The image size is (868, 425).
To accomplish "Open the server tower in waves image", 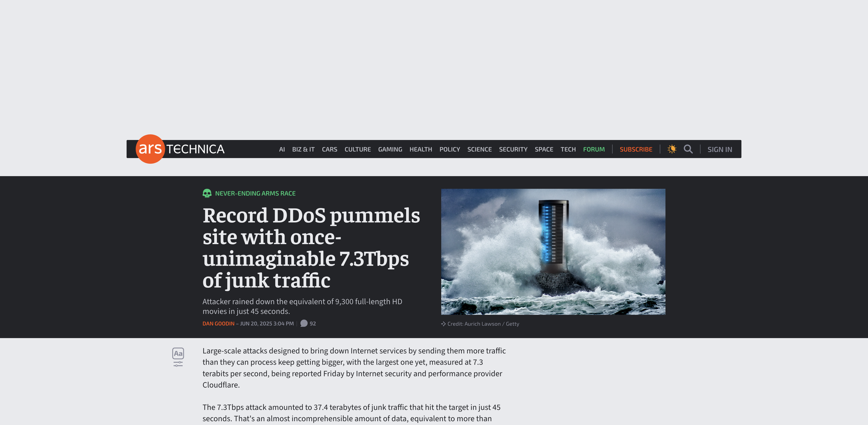I will click(553, 252).
